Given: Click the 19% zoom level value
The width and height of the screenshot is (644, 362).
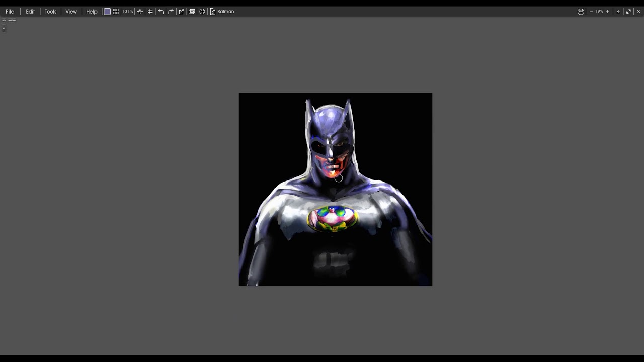Looking at the screenshot, I should [599, 11].
